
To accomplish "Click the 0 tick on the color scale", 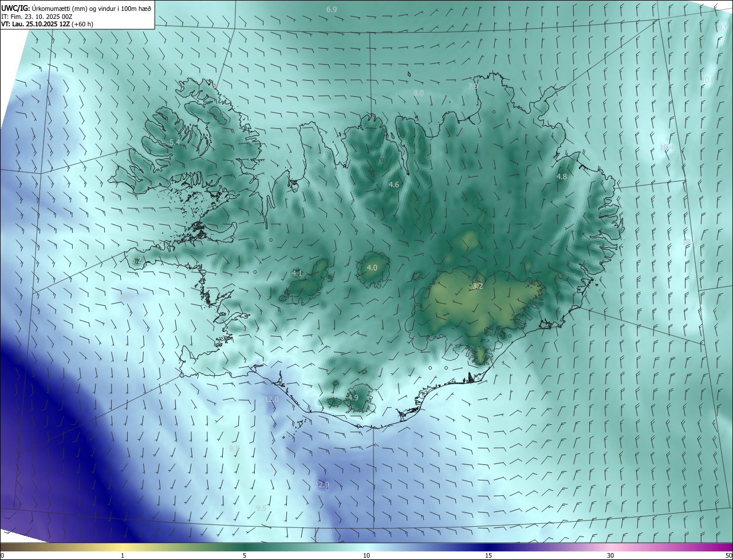I will click(2, 555).
